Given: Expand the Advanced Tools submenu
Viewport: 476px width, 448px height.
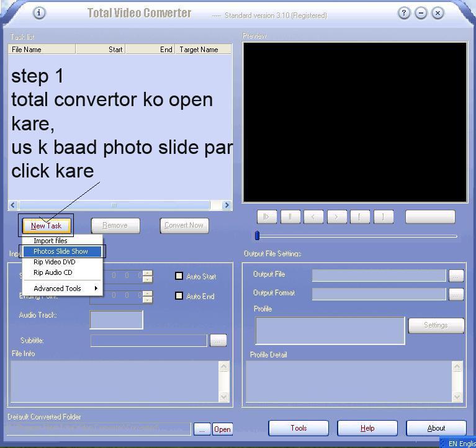Looking at the screenshot, I should [x=63, y=289].
